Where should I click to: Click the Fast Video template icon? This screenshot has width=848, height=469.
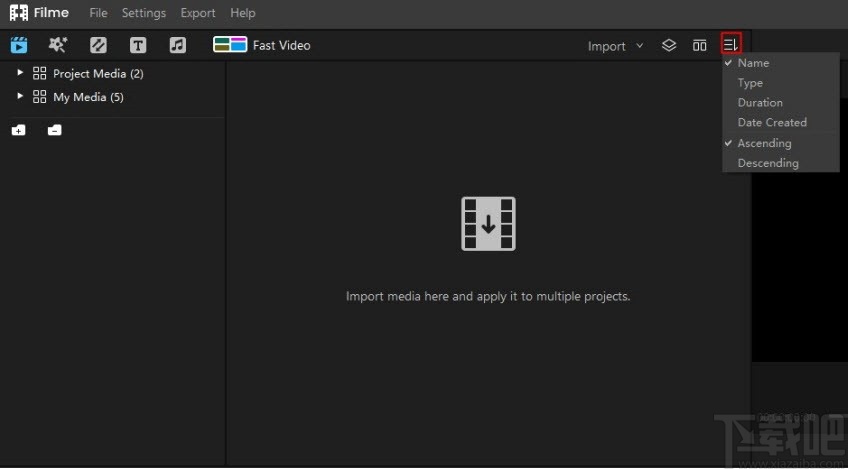(230, 44)
